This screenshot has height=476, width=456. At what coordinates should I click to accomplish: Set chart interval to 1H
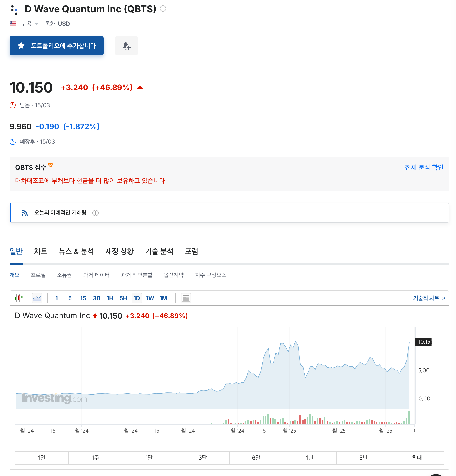tap(110, 298)
